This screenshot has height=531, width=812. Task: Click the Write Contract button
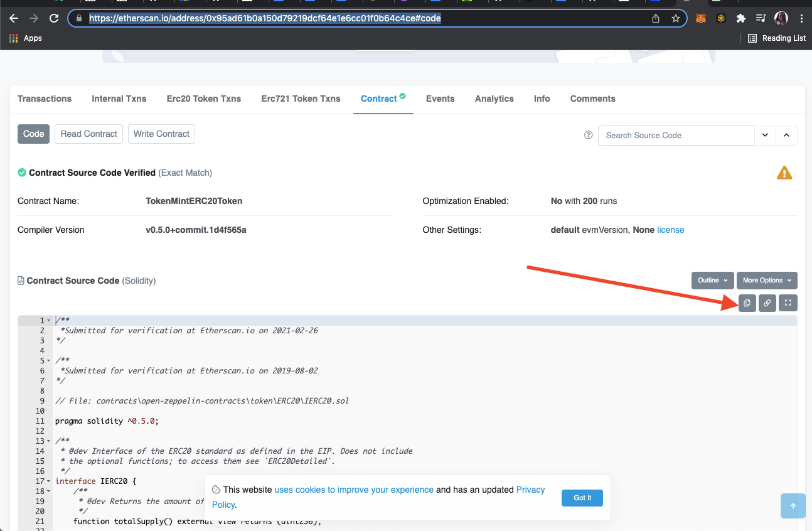161,134
